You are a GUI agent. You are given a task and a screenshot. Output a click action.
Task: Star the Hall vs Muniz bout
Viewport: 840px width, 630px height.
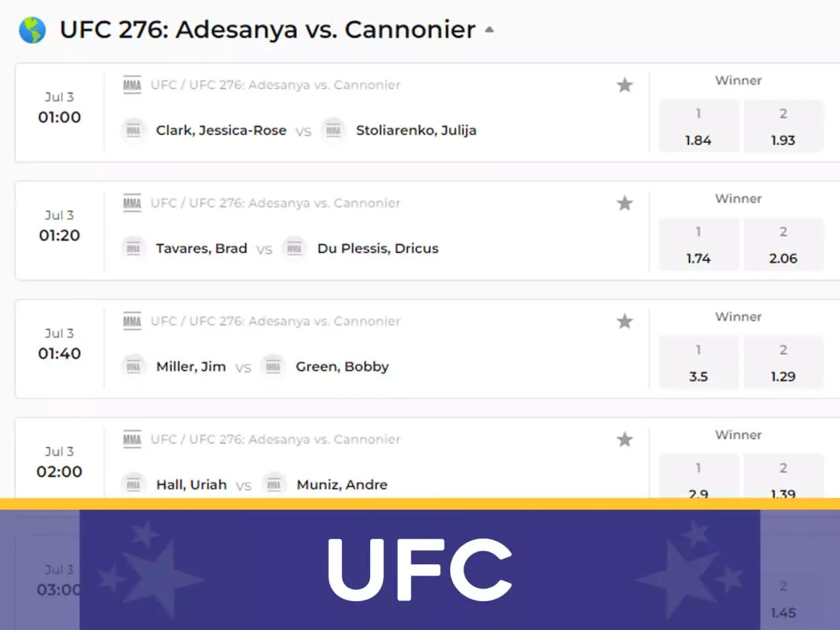click(624, 439)
